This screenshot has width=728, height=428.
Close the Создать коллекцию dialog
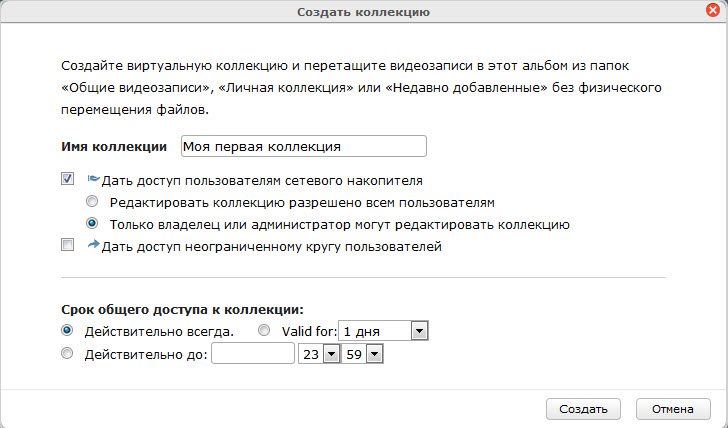pyautogui.click(x=712, y=10)
